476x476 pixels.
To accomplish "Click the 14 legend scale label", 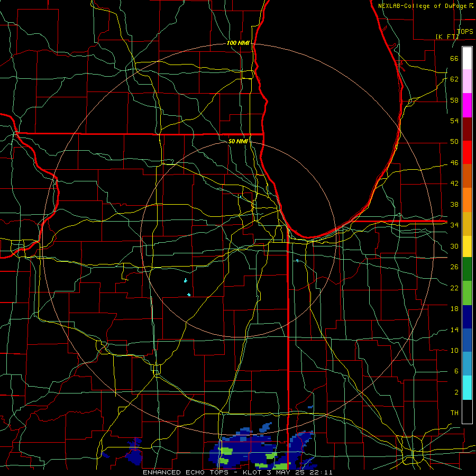I will [454, 329].
